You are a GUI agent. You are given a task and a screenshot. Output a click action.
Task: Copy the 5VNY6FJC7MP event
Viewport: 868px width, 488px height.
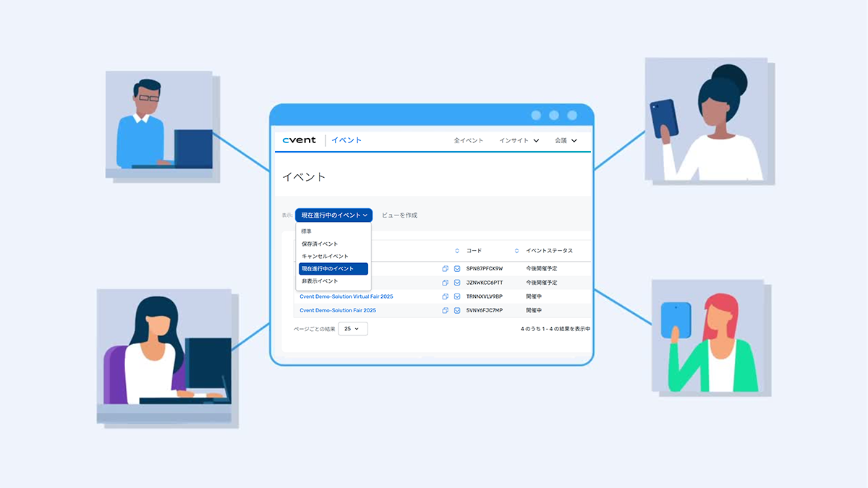pyautogui.click(x=446, y=310)
